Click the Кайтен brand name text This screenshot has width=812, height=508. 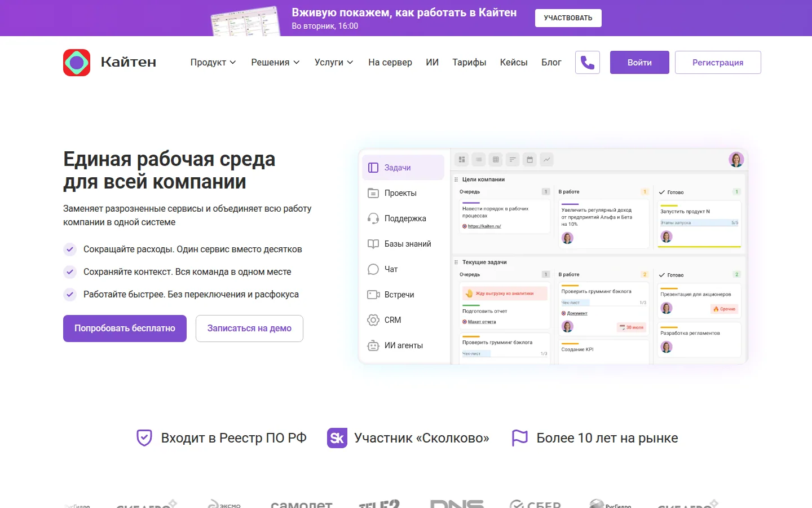(x=129, y=62)
